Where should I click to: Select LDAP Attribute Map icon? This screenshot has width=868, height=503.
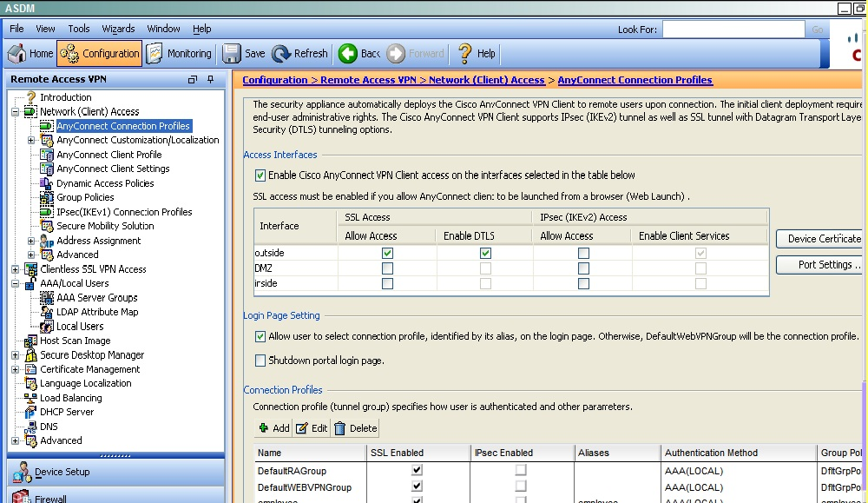pyautogui.click(x=47, y=312)
